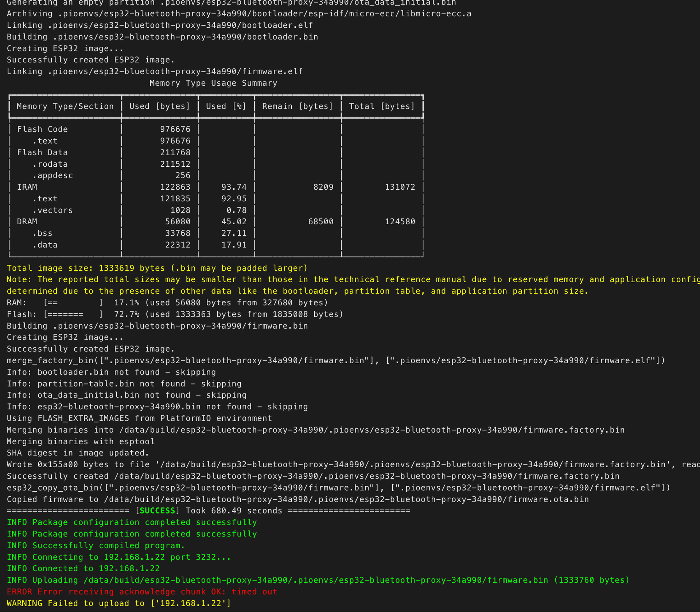This screenshot has height=612, width=700.
Task: Click the Remain [bytes] column header
Action: (x=297, y=106)
